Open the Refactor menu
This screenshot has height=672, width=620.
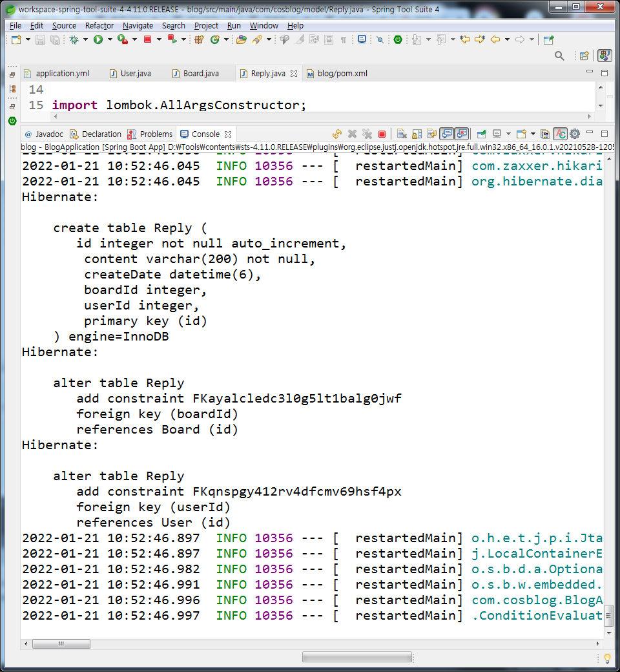(99, 26)
